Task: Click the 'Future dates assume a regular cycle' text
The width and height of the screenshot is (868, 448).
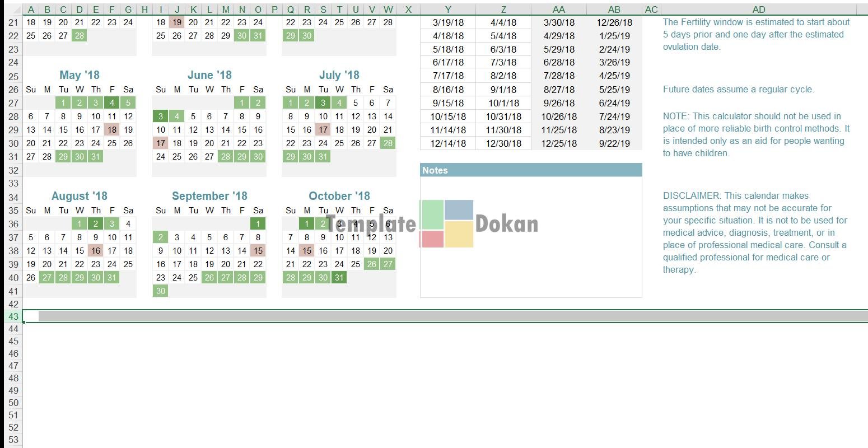Action: [738, 90]
